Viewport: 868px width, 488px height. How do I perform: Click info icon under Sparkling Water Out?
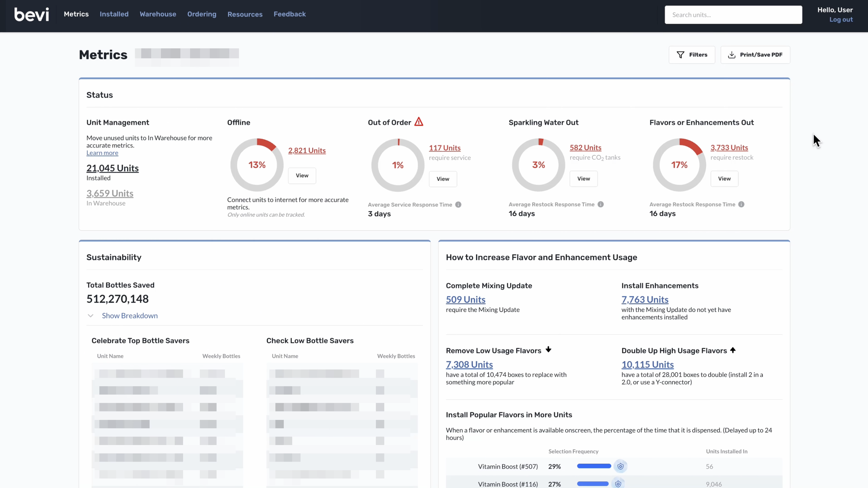pyautogui.click(x=600, y=204)
